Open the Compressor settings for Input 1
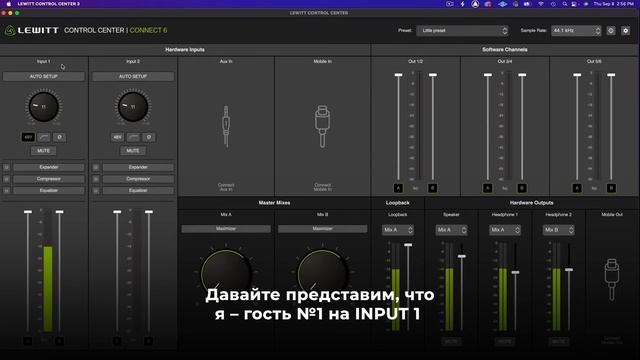The height and width of the screenshot is (360, 640). [x=49, y=179]
